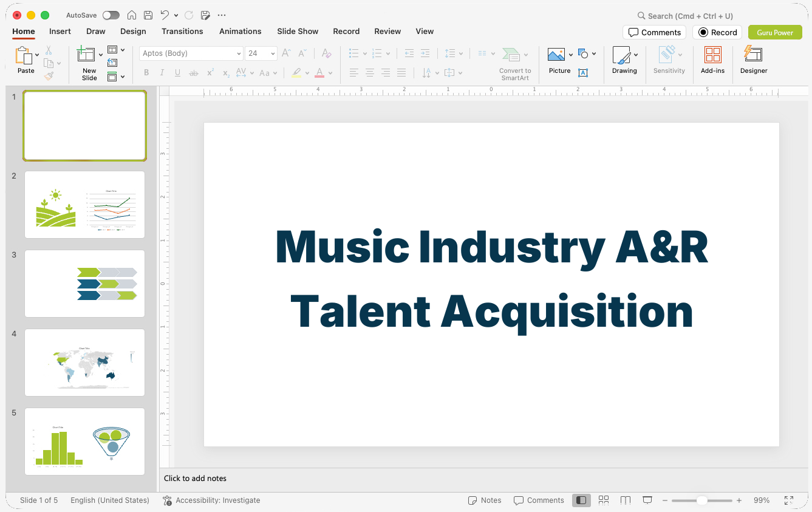Click the Cut scissors icon

click(x=49, y=50)
